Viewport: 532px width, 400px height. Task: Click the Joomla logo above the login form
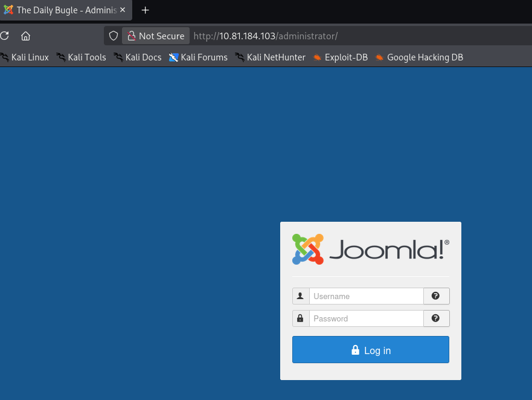pyautogui.click(x=370, y=249)
